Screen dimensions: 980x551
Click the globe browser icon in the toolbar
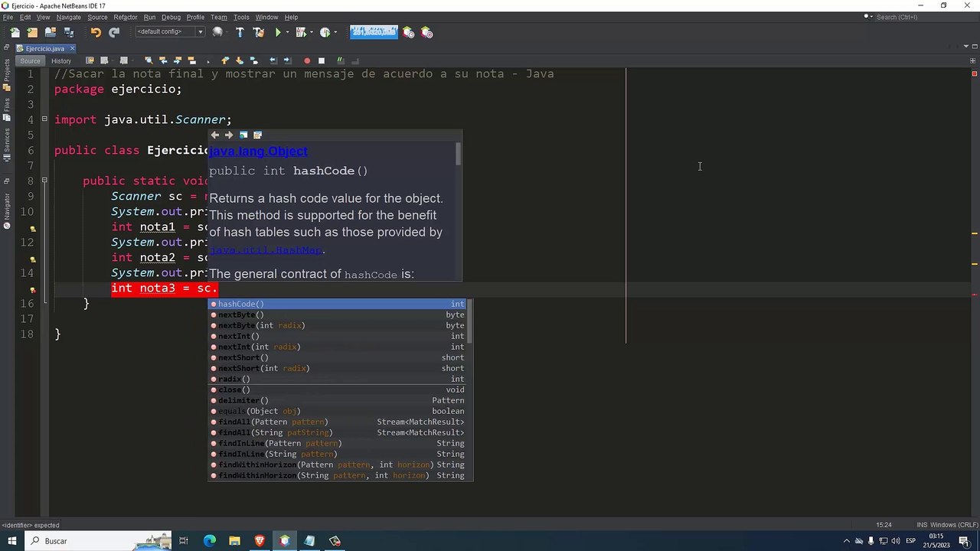point(217,32)
